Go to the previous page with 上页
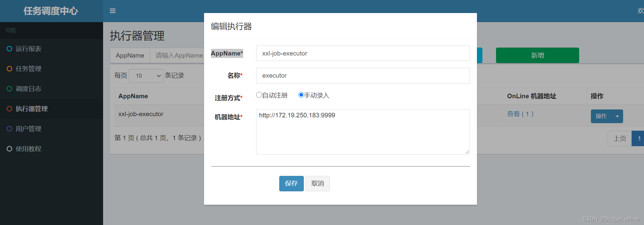 pos(620,139)
